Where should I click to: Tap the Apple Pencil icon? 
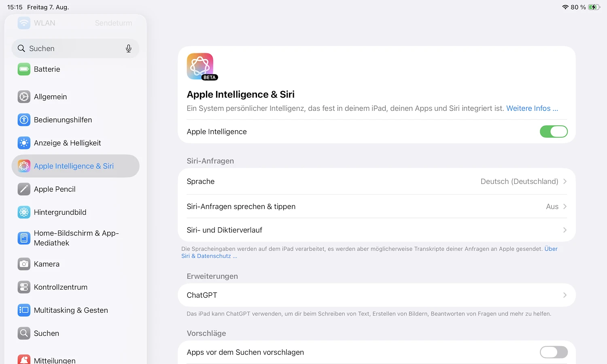[24, 189]
